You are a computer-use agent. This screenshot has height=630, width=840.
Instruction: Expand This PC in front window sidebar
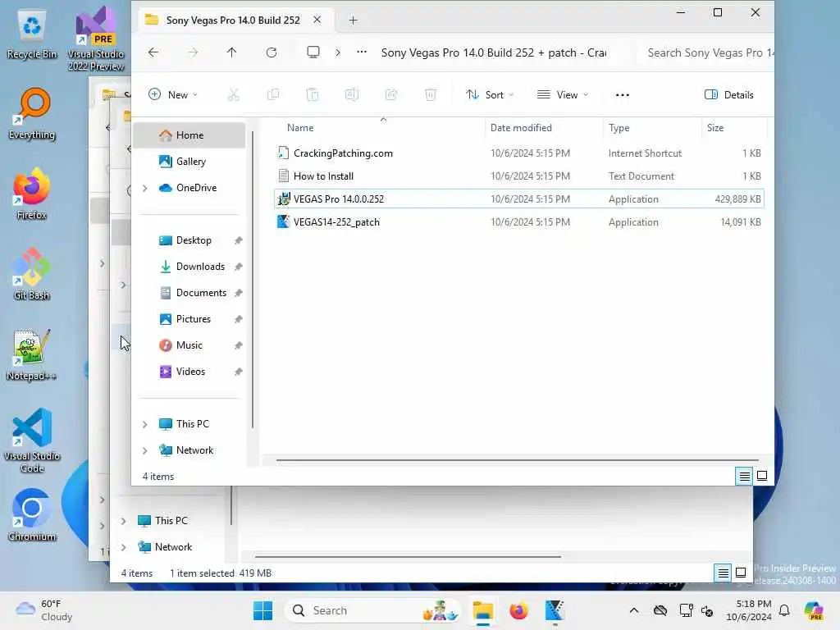tap(144, 424)
